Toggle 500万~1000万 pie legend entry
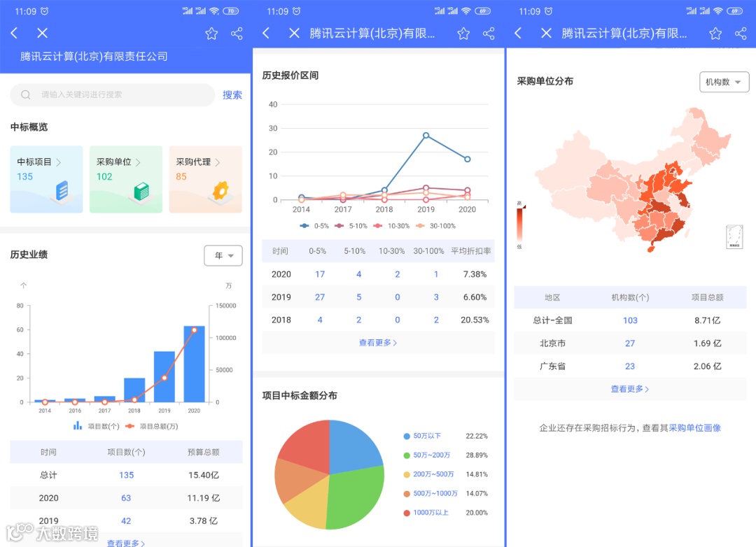 [430, 494]
